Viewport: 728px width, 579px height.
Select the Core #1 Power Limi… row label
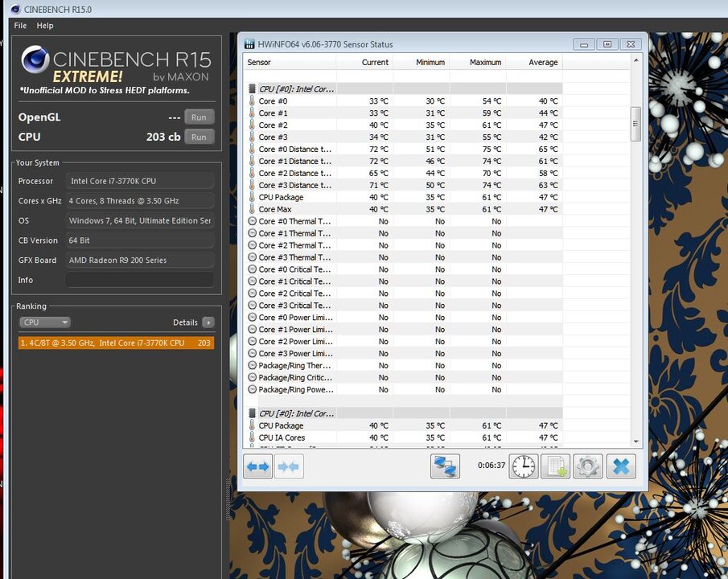click(x=295, y=329)
